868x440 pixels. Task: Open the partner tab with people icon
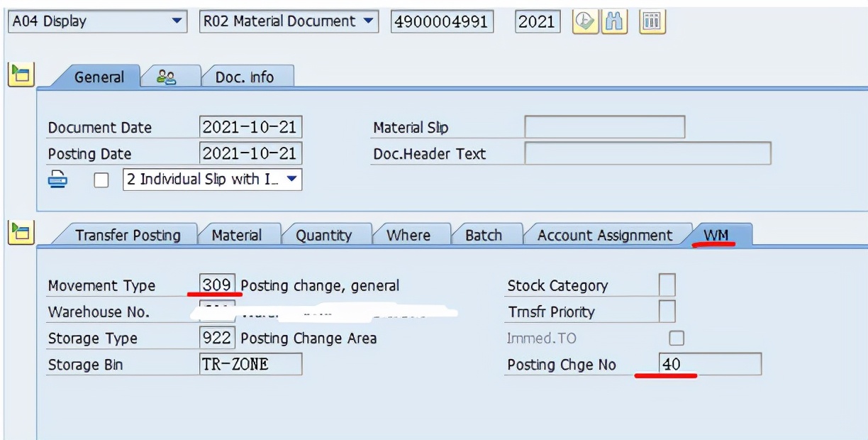pos(167,77)
